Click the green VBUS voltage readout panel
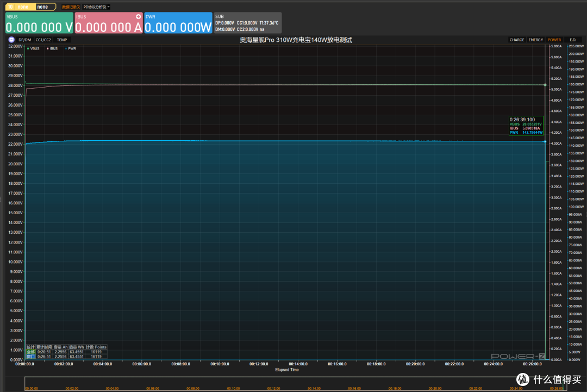The height and width of the screenshot is (392, 587). [x=39, y=23]
